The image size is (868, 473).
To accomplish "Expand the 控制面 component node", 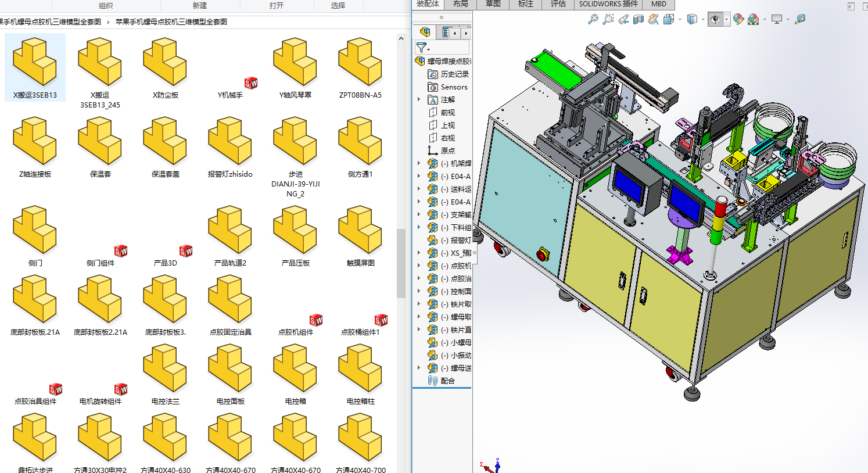I will (x=419, y=291).
